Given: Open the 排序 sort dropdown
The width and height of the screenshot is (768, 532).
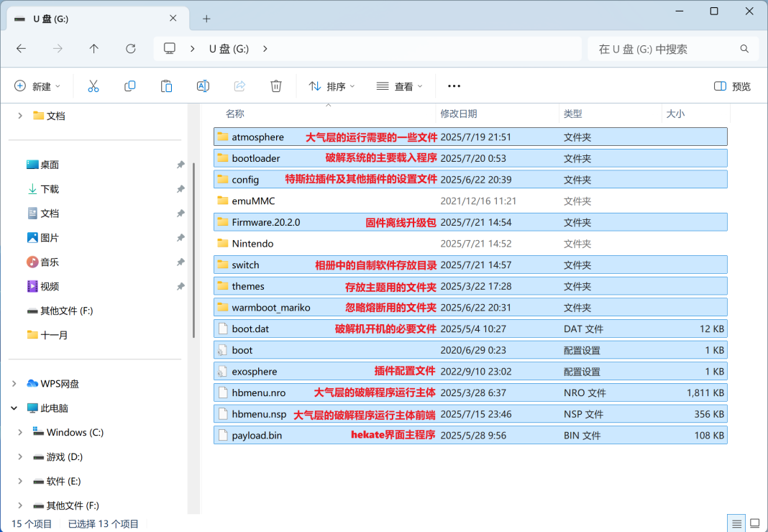Looking at the screenshot, I should pos(332,86).
